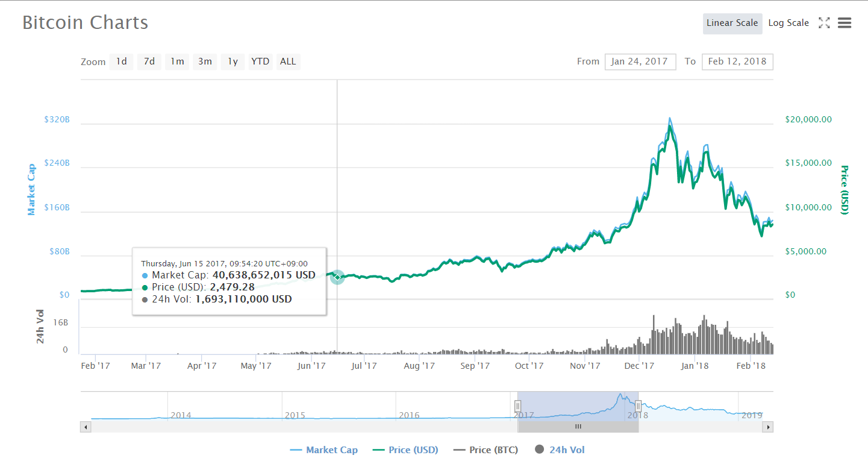Toggle Price (USD) series in legend

click(x=405, y=450)
